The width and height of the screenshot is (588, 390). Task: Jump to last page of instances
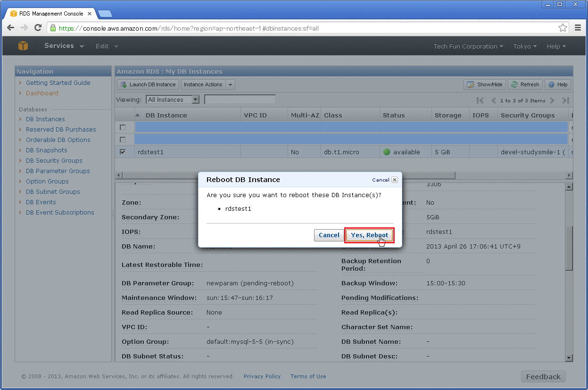pyautogui.click(x=566, y=100)
